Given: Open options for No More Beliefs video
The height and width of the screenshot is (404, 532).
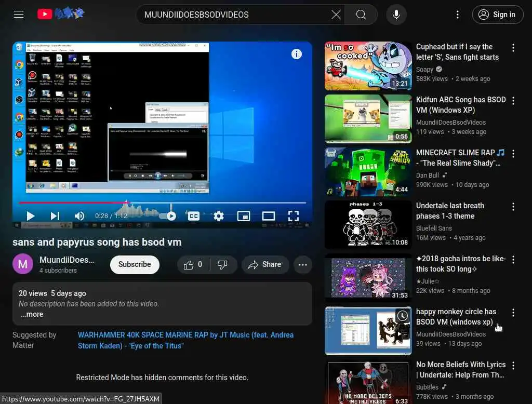Looking at the screenshot, I should pos(513,366).
